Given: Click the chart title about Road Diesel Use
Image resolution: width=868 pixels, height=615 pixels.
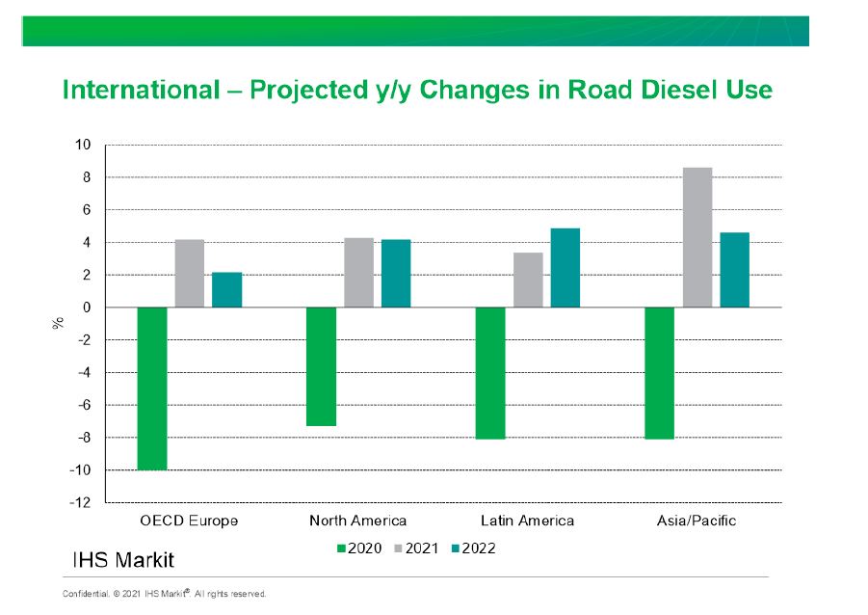Looking at the screenshot, I should click(x=417, y=90).
